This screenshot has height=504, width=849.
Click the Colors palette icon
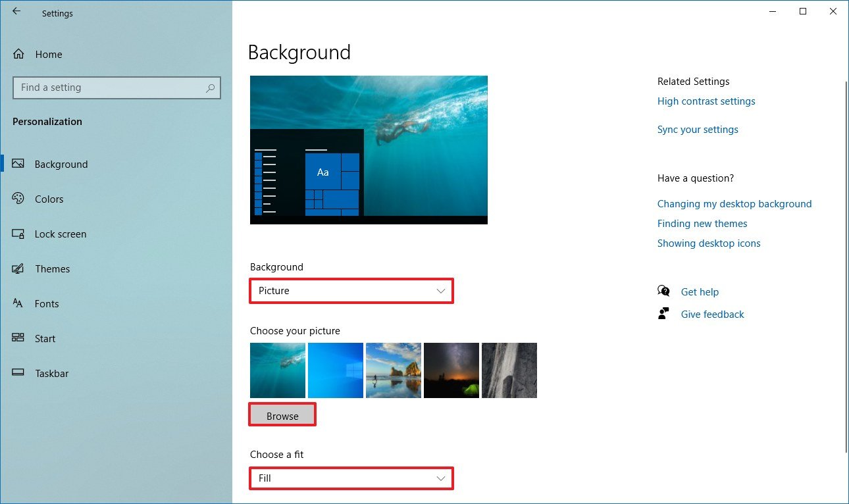18,199
